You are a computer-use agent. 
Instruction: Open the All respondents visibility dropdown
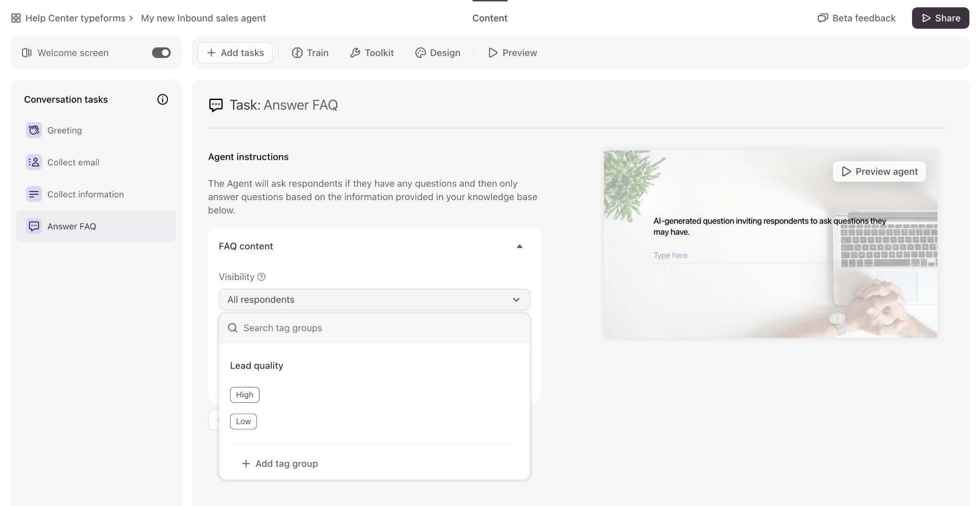pos(374,300)
